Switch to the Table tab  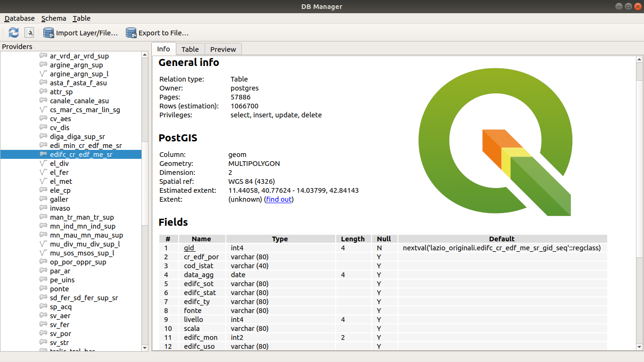pos(190,49)
